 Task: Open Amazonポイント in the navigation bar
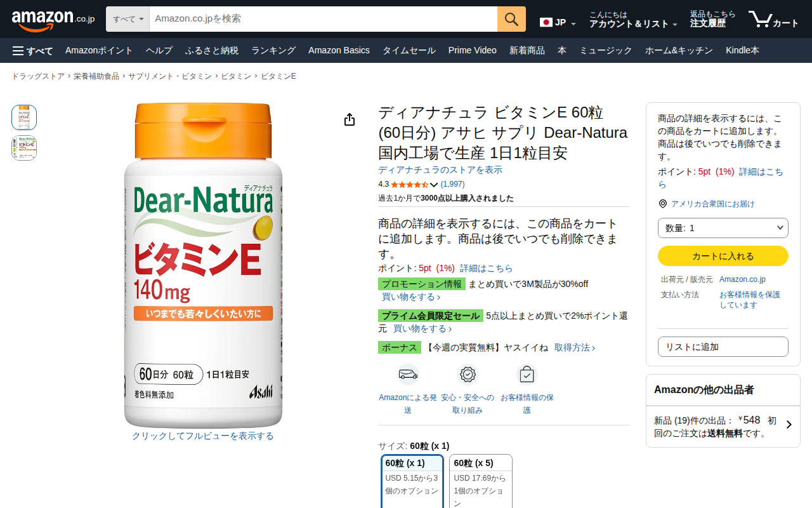[99, 51]
